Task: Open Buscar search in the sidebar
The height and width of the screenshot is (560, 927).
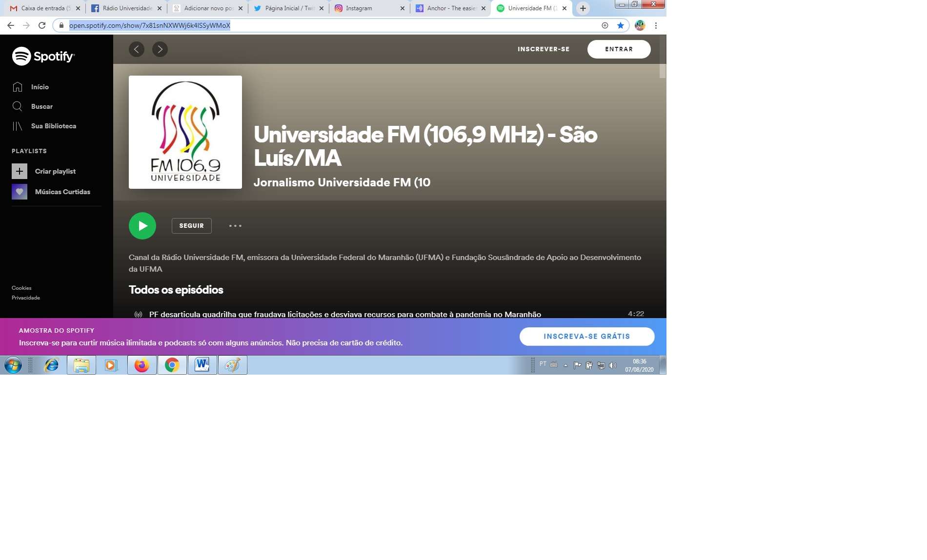Action: 41,106
